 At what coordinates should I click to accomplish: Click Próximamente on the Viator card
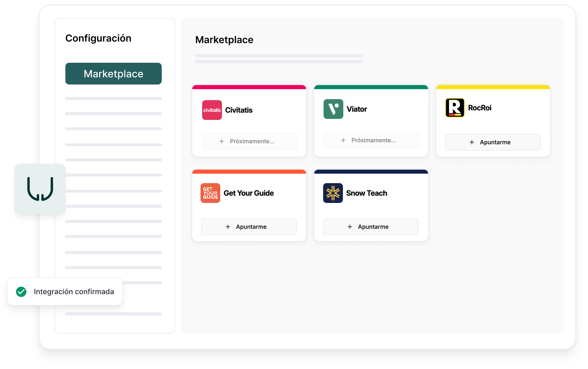(371, 140)
